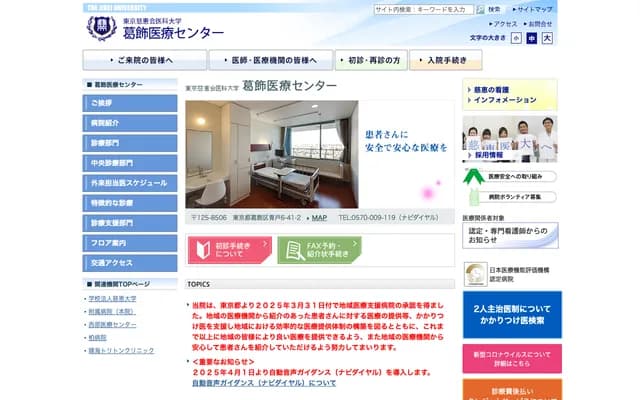Click the search magnifier icon beside 検索
This screenshot has height=400, width=640.
click(480, 9)
